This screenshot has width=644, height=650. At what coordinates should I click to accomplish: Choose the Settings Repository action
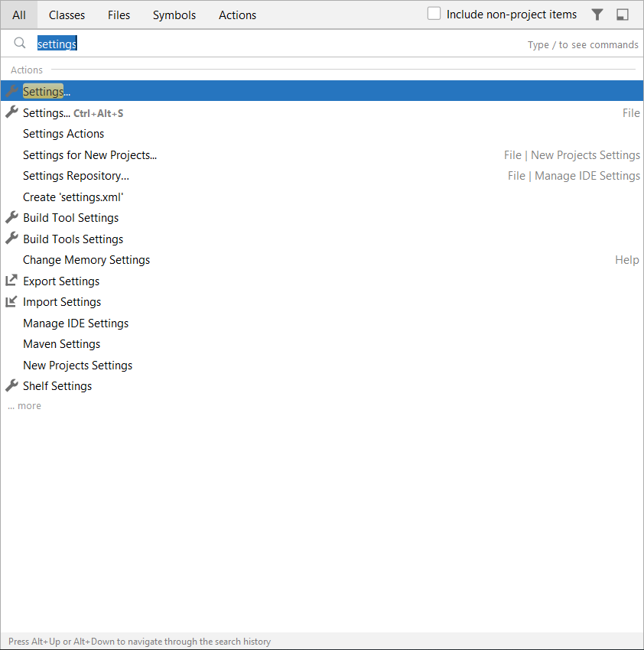click(76, 176)
